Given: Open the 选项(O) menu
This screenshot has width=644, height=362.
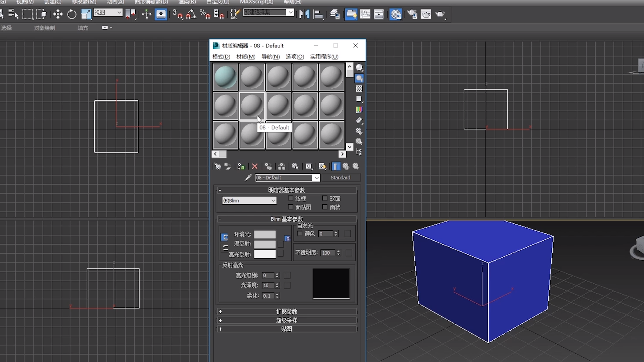Looking at the screenshot, I should [295, 57].
